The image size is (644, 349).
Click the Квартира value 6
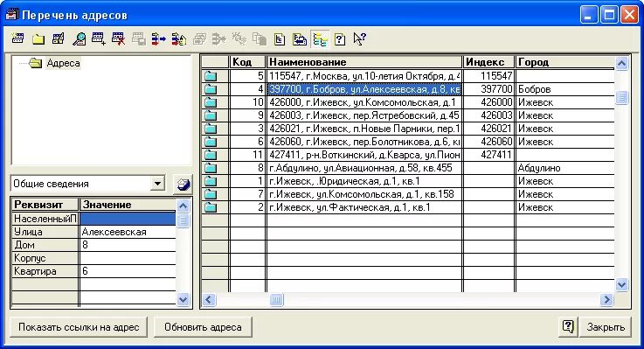pos(128,271)
